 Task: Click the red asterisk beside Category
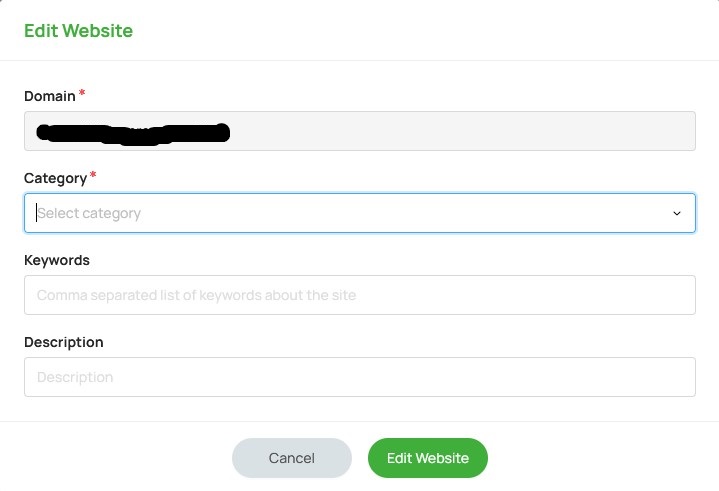point(93,176)
